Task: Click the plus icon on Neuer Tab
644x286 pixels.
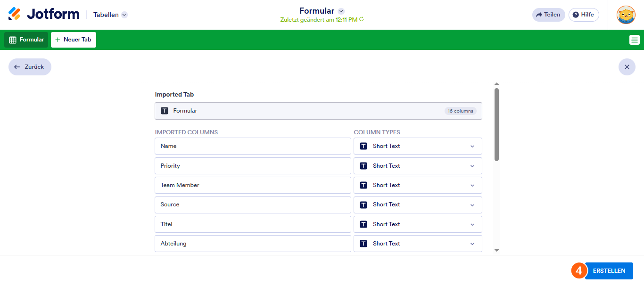Action: pyautogui.click(x=58, y=40)
